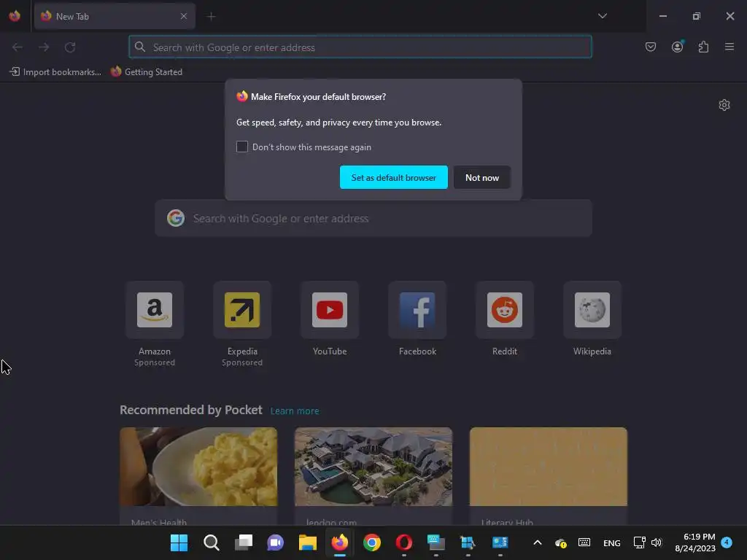
Task: Open Windows taskbar Search
Action: [211, 542]
